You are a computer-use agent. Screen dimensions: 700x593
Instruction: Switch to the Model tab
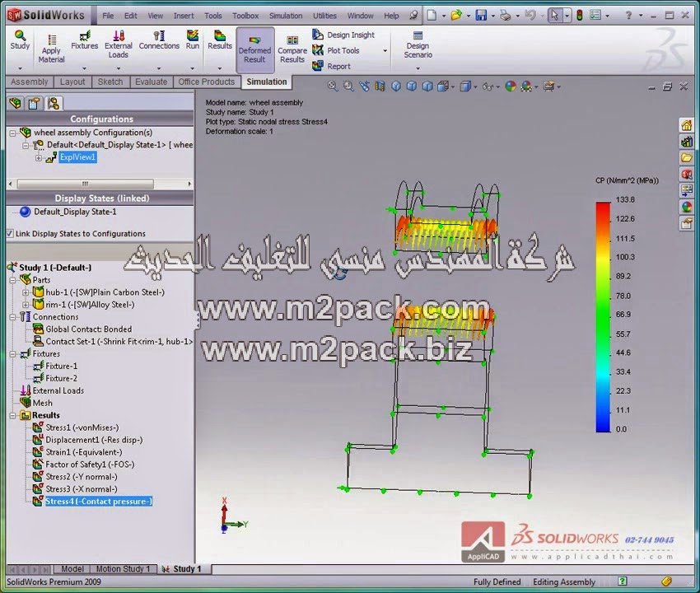72,569
